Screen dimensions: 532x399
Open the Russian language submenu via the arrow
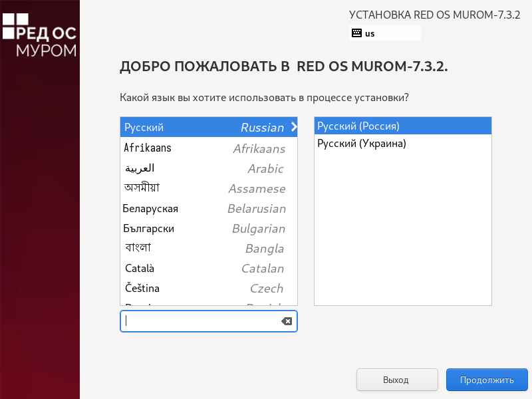click(294, 127)
